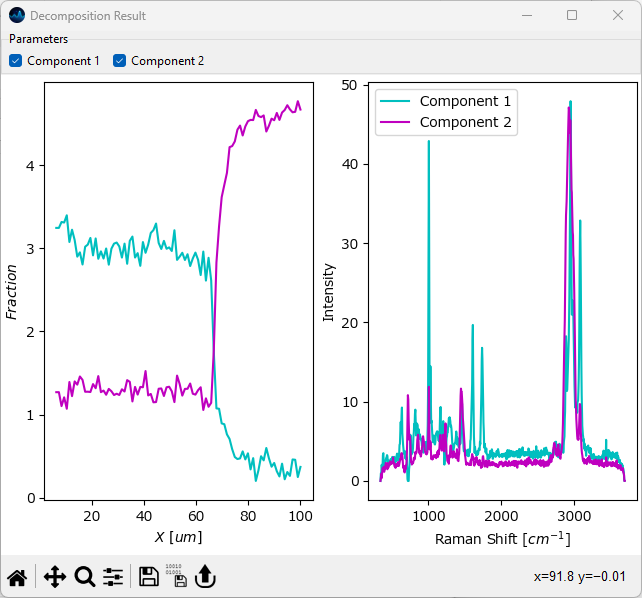
Task: Click the cyan line swatch in legend
Action: click(396, 101)
